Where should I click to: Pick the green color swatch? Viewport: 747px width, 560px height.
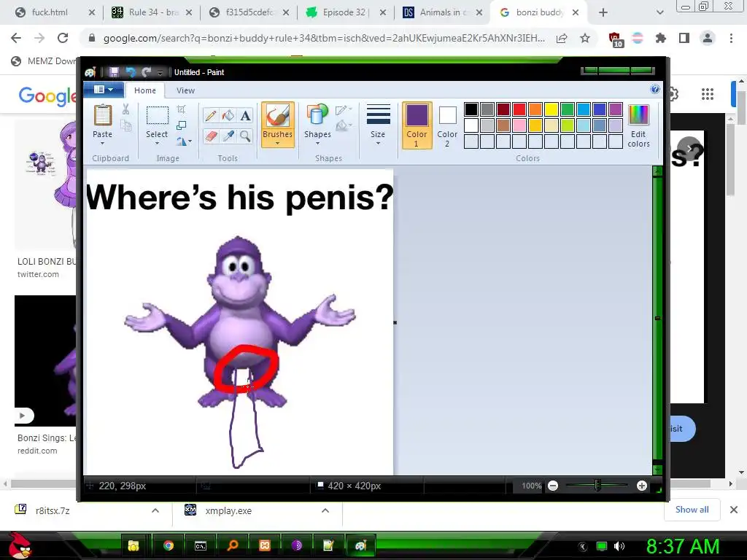(568, 109)
